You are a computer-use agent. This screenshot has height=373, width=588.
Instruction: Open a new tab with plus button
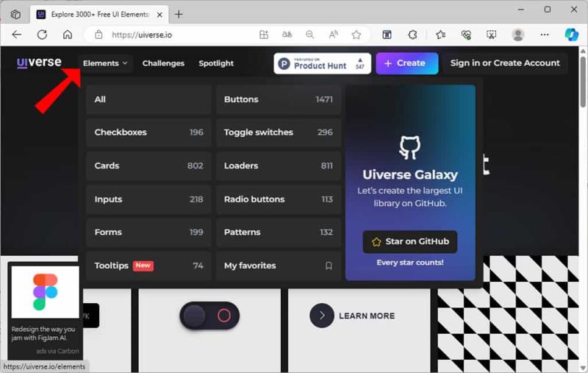pos(179,14)
